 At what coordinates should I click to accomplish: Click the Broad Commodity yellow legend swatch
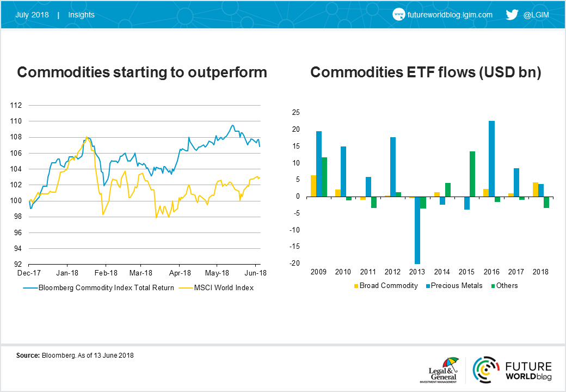(x=356, y=286)
